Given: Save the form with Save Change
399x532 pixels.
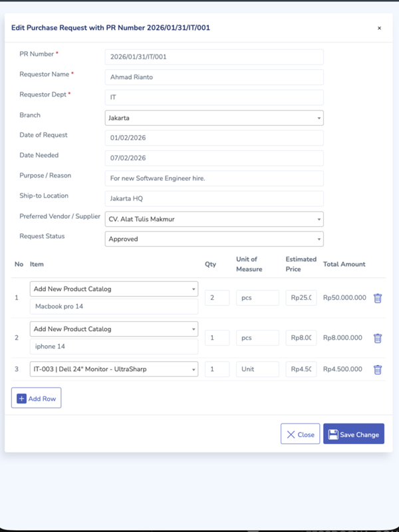Looking at the screenshot, I should tap(354, 434).
